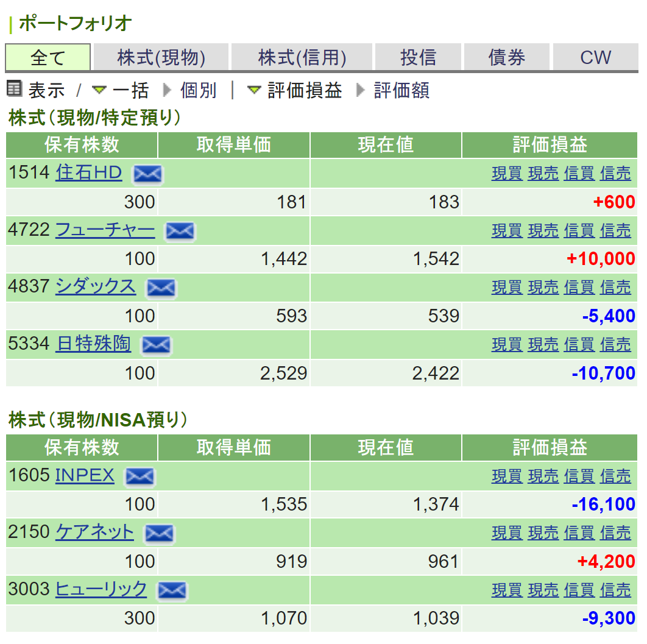This screenshot has width=647, height=644.
Task: Click the -10,700 loss value
Action: point(604,373)
